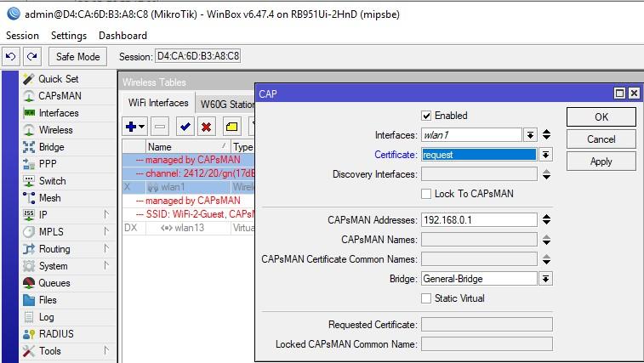Screen dimensions: 644x363
Task: Click Certificate field showing request
Action: tap(479, 155)
